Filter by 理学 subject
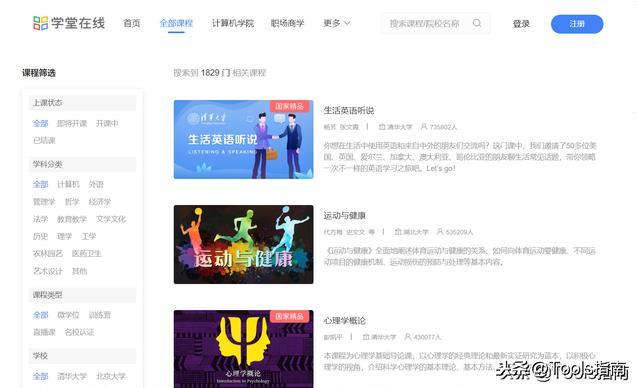The image size is (637, 388). [64, 236]
